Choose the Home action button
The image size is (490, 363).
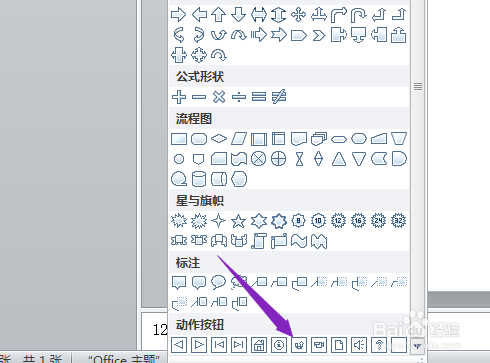click(x=259, y=345)
